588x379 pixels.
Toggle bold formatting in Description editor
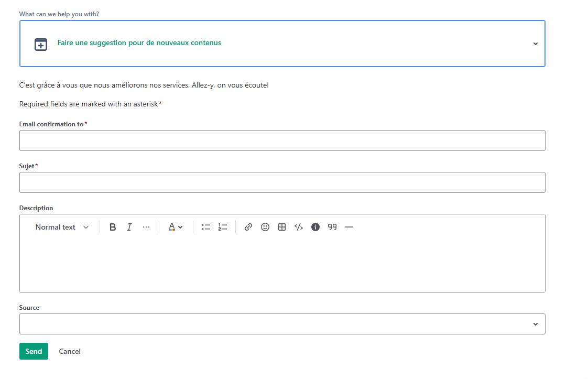pyautogui.click(x=113, y=227)
